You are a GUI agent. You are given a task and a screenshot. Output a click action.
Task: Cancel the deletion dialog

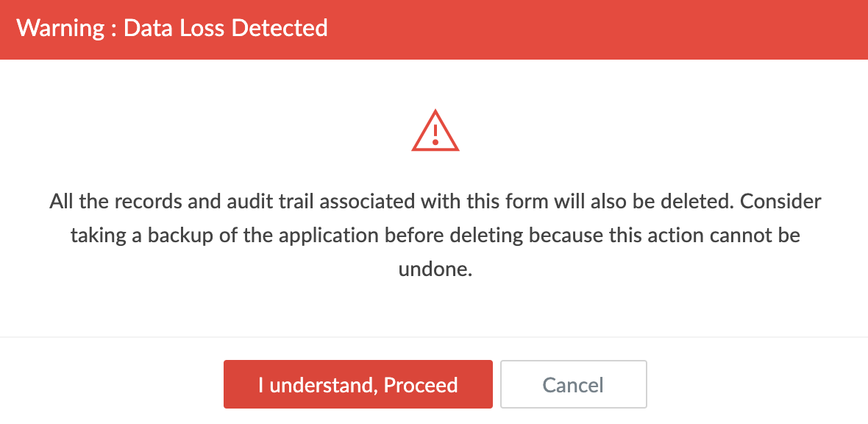point(573,384)
